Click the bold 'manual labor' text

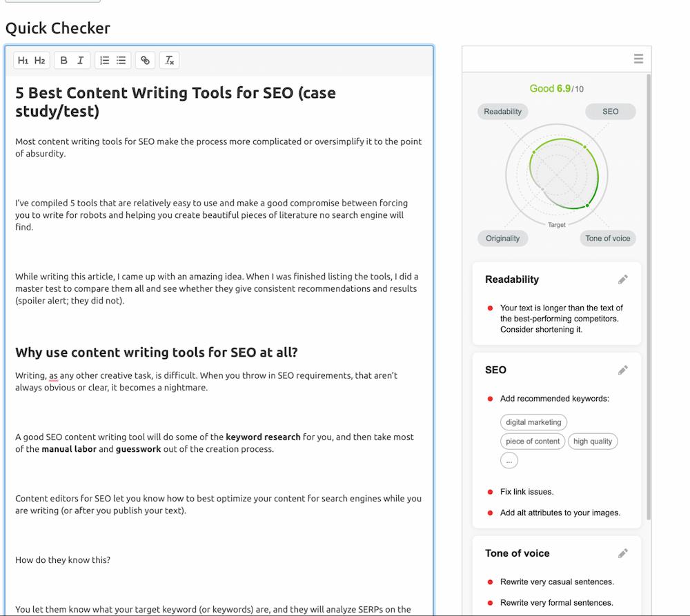tap(68, 449)
